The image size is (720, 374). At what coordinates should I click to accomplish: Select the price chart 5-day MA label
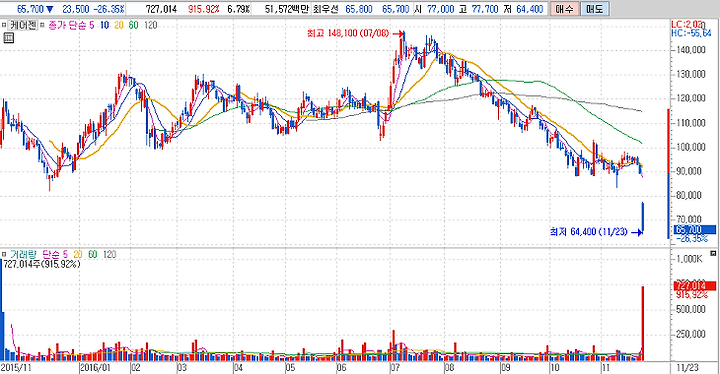coord(91,25)
